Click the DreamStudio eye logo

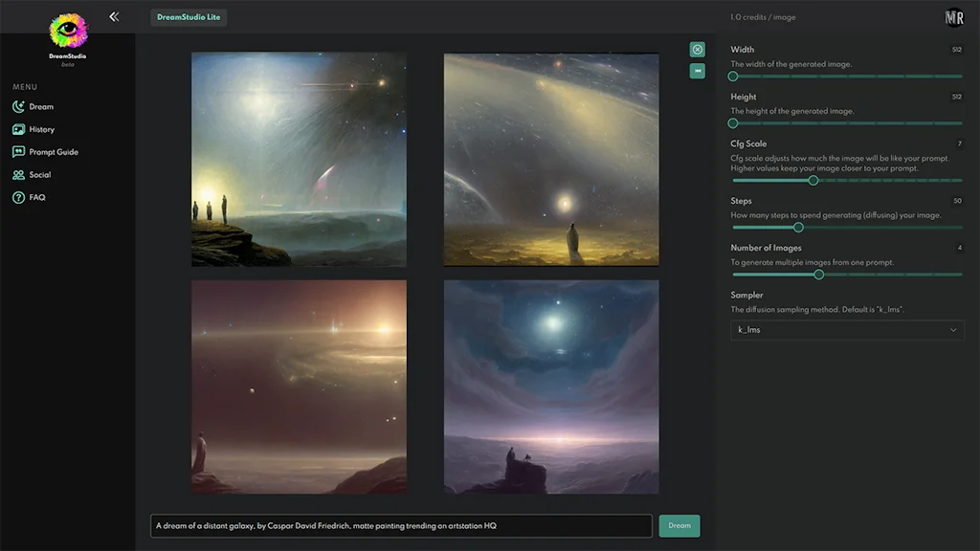(x=66, y=32)
